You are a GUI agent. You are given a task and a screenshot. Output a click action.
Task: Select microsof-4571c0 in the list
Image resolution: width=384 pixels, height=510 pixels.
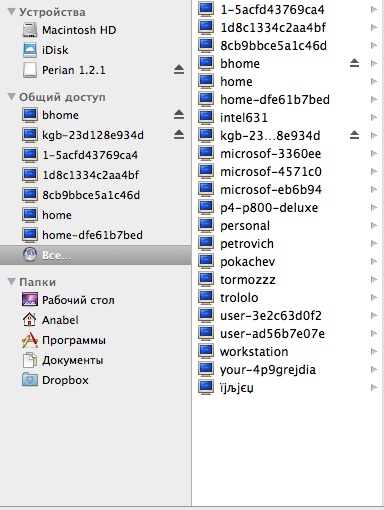(x=271, y=171)
